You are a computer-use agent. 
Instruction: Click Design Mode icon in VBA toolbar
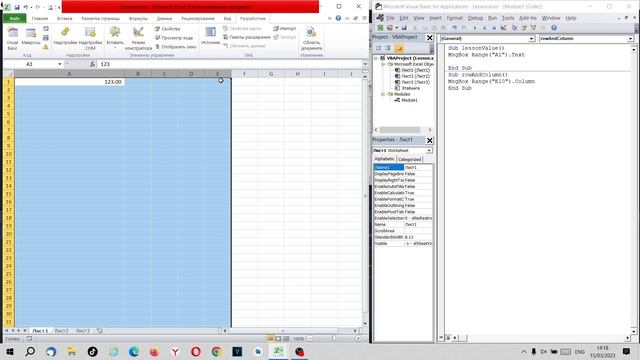point(504,28)
